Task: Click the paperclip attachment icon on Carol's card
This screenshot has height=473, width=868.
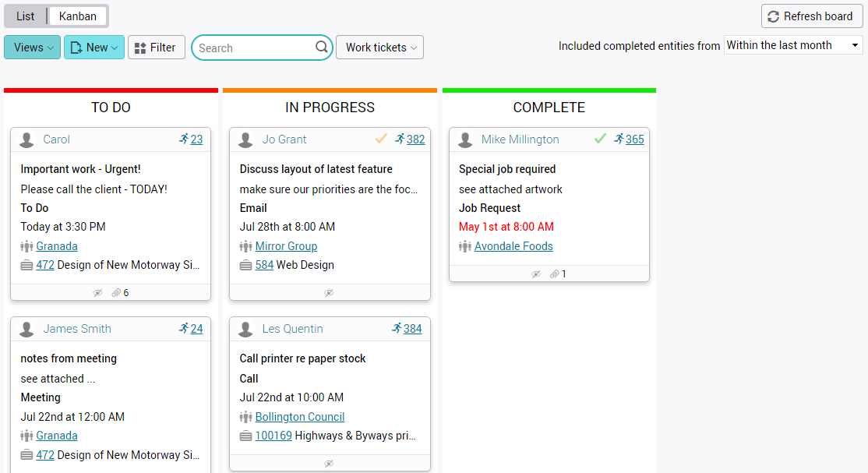Action: pos(116,293)
